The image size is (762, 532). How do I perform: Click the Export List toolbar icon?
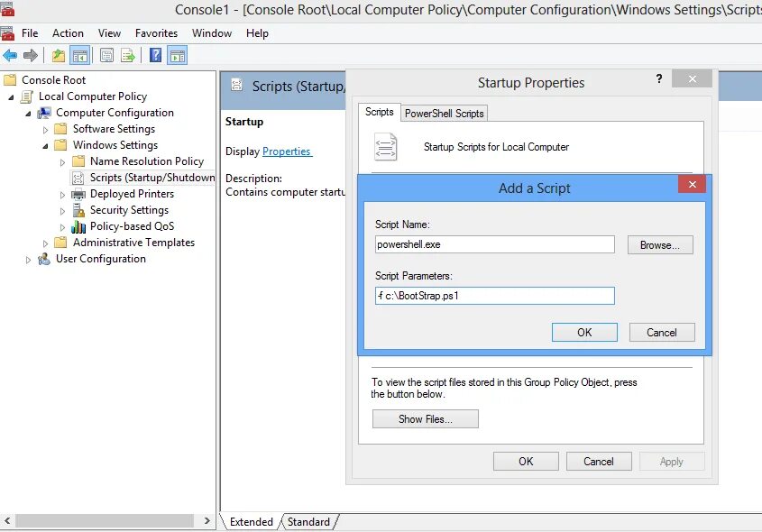click(128, 55)
